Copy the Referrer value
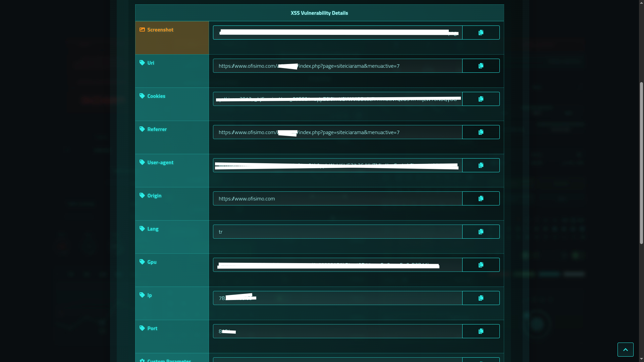Viewport: 644px width, 362px height. click(481, 132)
